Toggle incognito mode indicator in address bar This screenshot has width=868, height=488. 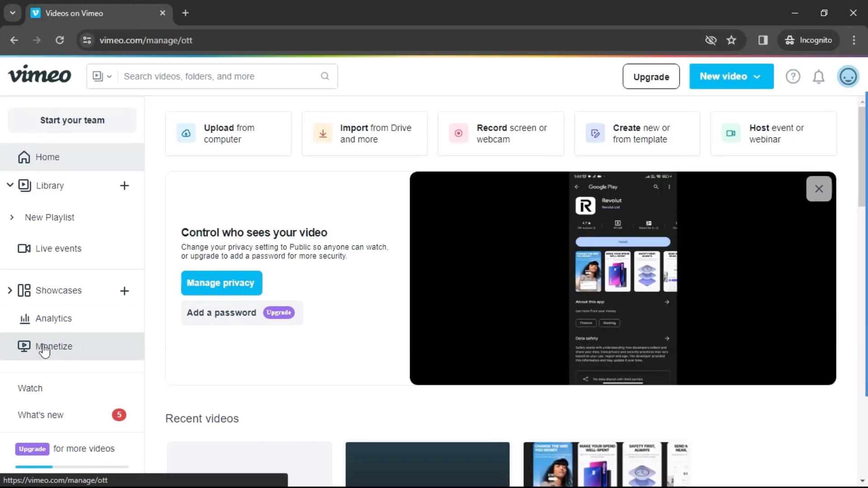coord(808,40)
